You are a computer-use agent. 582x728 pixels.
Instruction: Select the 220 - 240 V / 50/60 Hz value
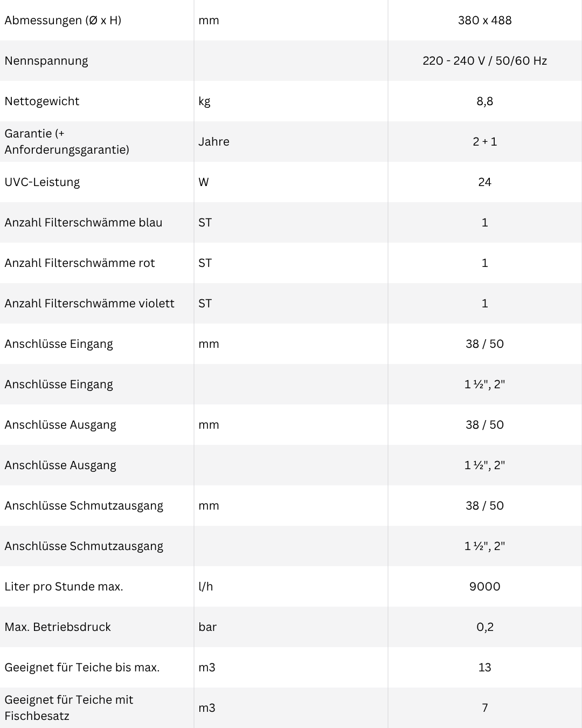pyautogui.click(x=484, y=61)
